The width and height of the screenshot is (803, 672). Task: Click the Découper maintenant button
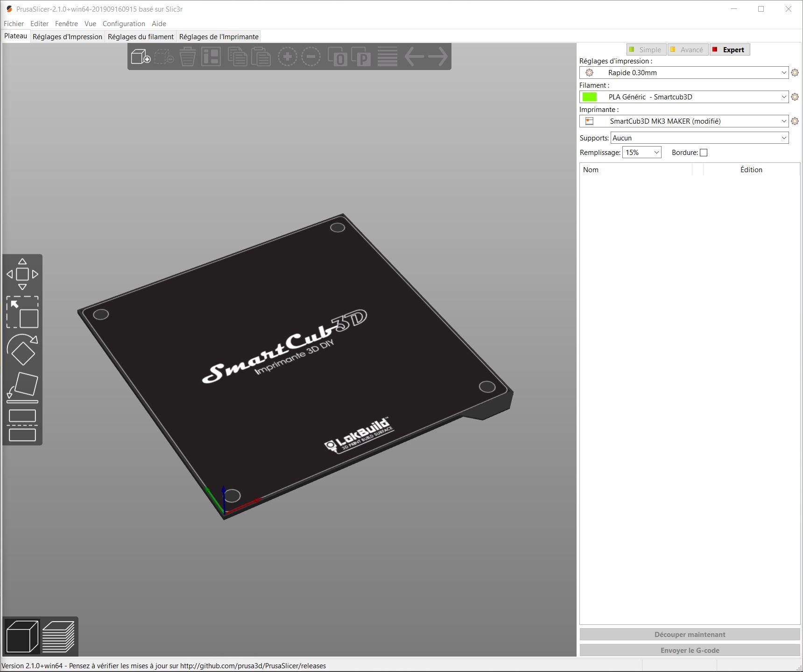pos(690,635)
